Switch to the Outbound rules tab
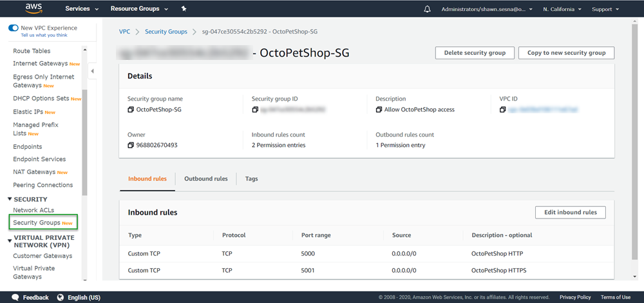Image resolution: width=644 pixels, height=303 pixels. coord(206,179)
